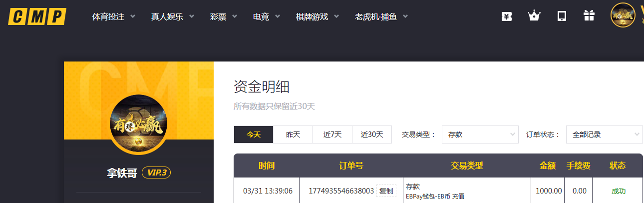The width and height of the screenshot is (644, 203).
Task: Expand chevron next to 真人娱乐
Action: click(x=192, y=16)
